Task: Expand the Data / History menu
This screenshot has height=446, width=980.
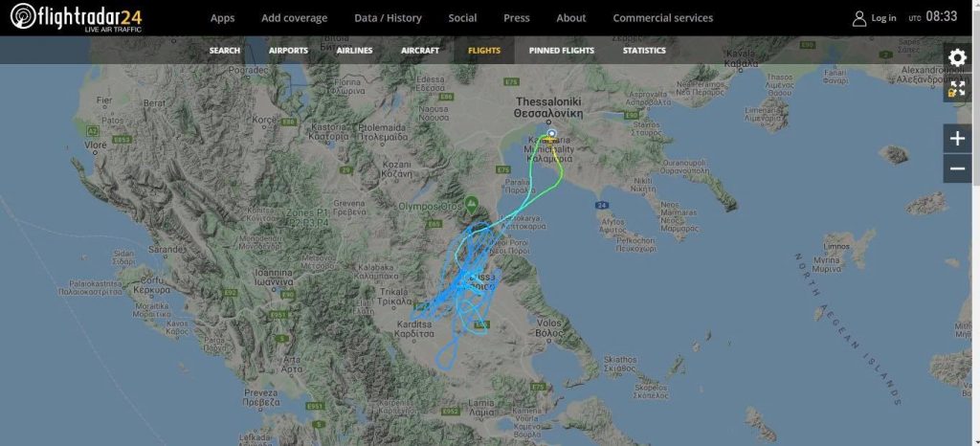Action: tap(388, 18)
